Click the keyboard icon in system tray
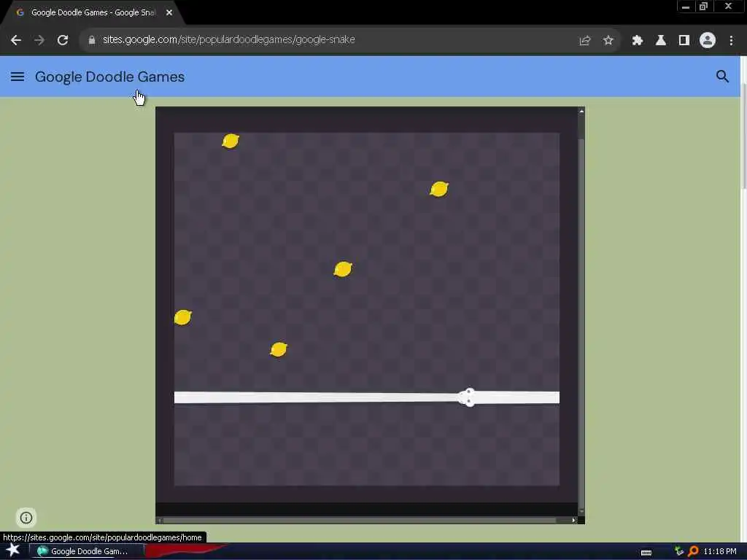Screen dimensions: 747x560 pyautogui.click(x=646, y=553)
